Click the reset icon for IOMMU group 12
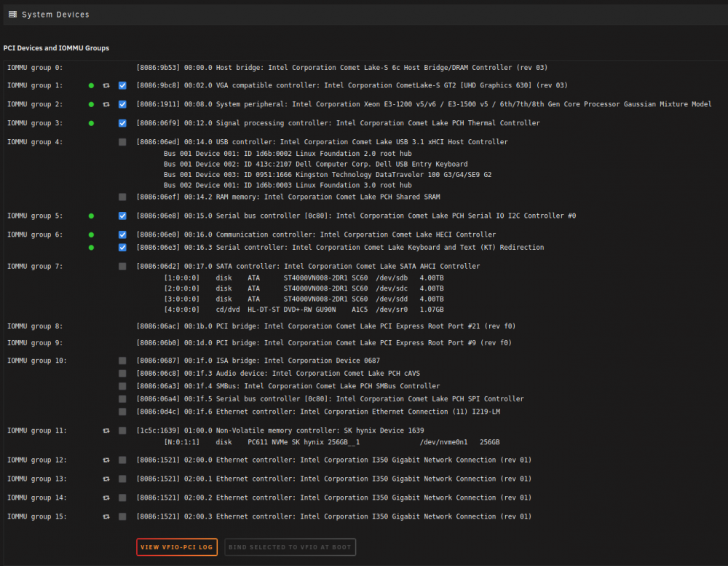The height and width of the screenshot is (566, 728). [x=106, y=460]
